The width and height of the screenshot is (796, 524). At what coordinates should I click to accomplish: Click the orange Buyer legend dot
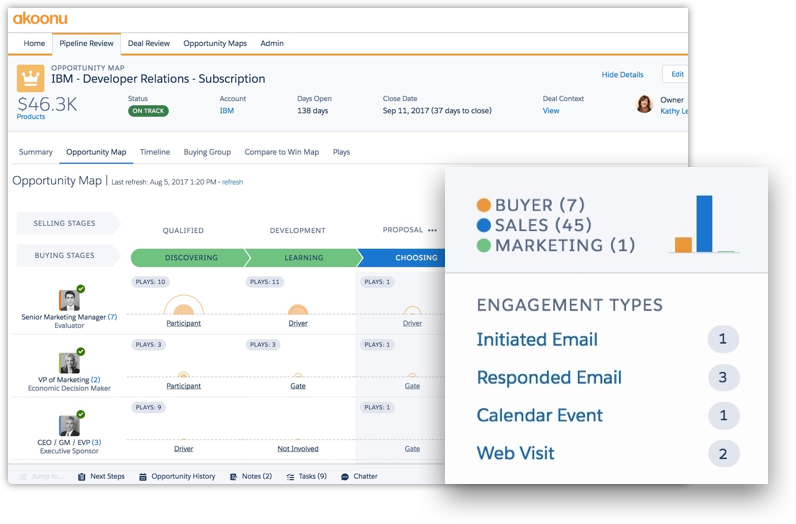coord(484,205)
